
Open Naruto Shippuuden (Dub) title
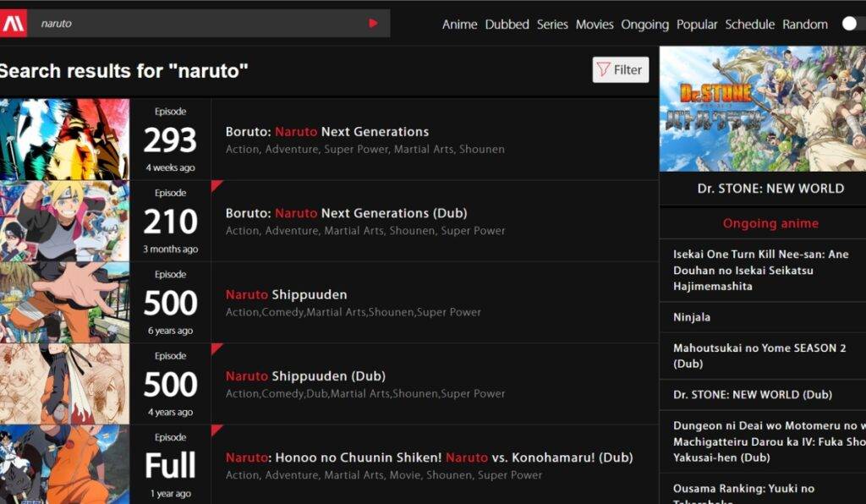[x=305, y=376]
